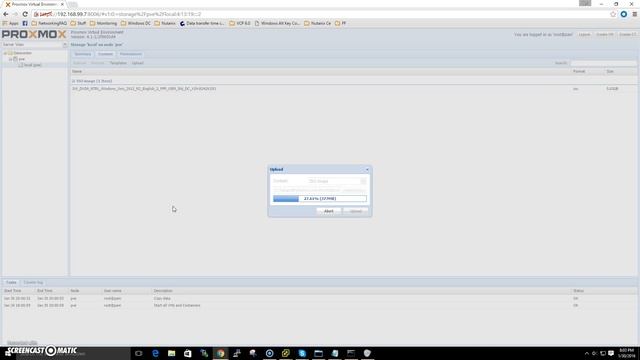Click the Search field in content toolbar
This screenshot has height=360, width=640.
(x=603, y=63)
